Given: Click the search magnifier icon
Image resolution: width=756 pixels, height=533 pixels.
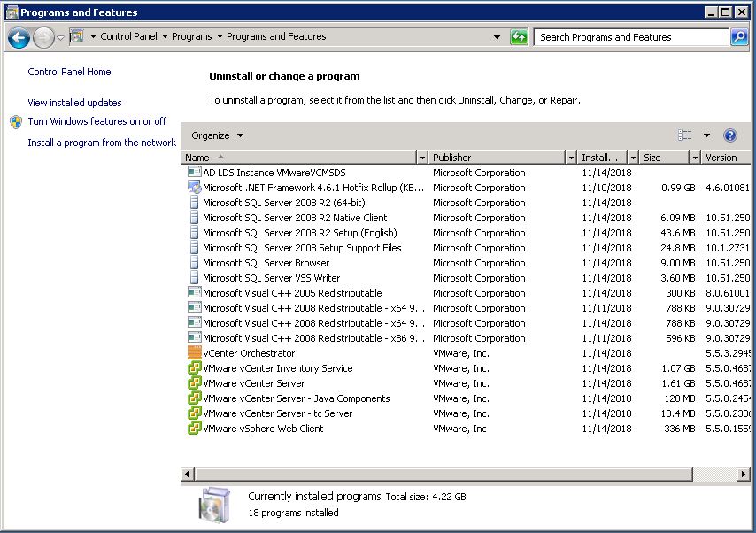Looking at the screenshot, I should [x=739, y=37].
